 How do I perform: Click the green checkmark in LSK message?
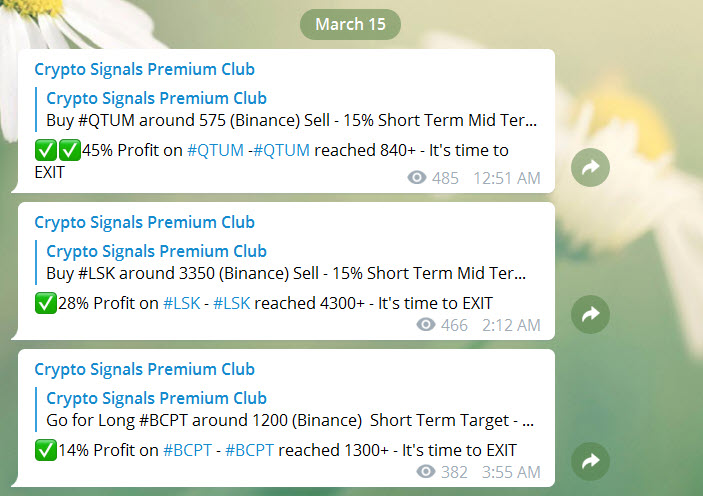coord(46,303)
